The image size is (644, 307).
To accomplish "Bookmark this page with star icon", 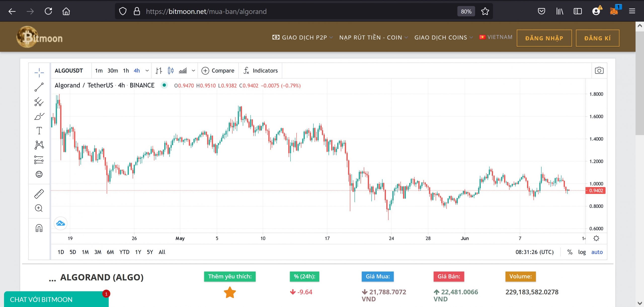I will click(x=485, y=11).
